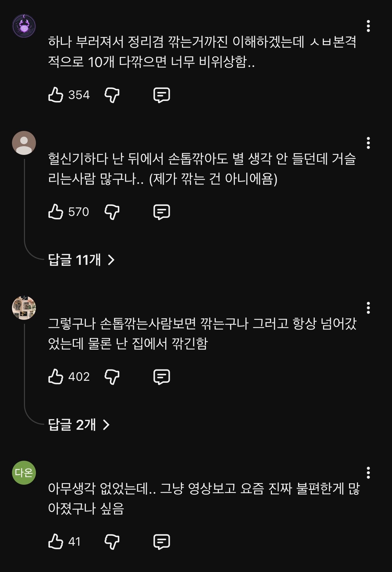This screenshot has width=392, height=572.
Task: Open the green 다온 profile avatar
Action: tap(24, 472)
